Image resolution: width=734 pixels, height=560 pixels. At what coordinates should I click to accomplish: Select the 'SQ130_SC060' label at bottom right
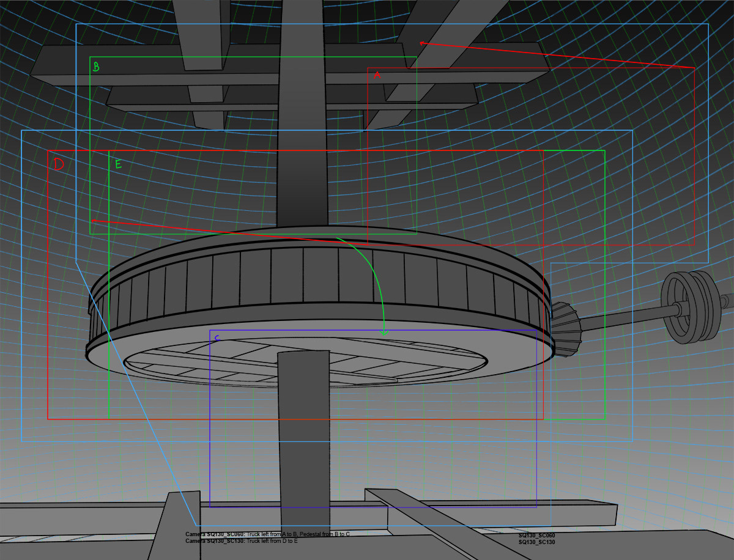536,536
